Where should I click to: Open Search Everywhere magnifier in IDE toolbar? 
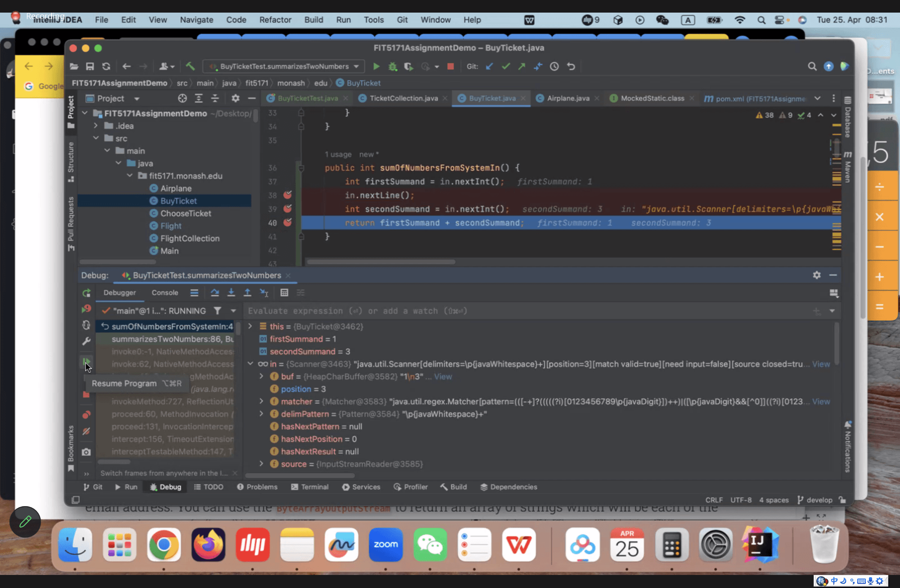click(x=812, y=67)
